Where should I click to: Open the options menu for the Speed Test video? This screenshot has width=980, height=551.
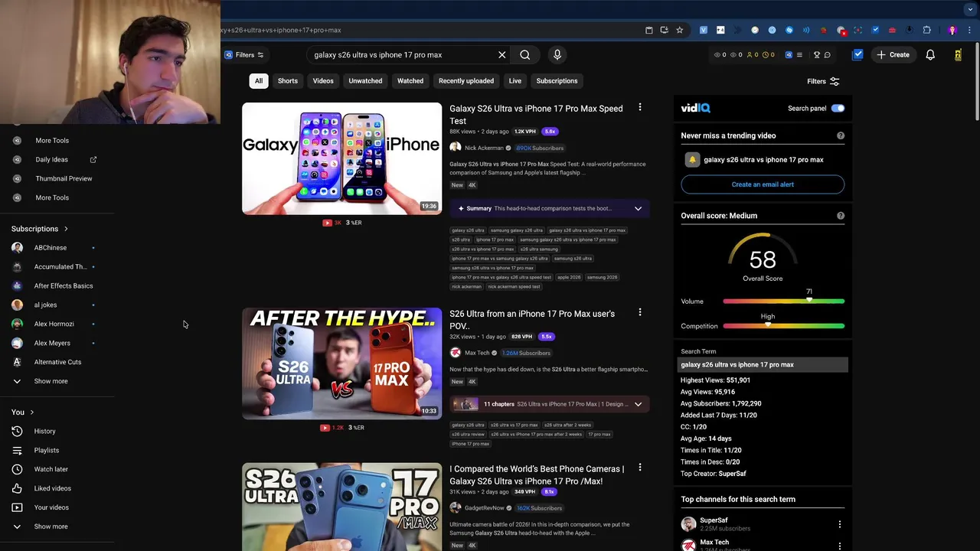click(640, 108)
